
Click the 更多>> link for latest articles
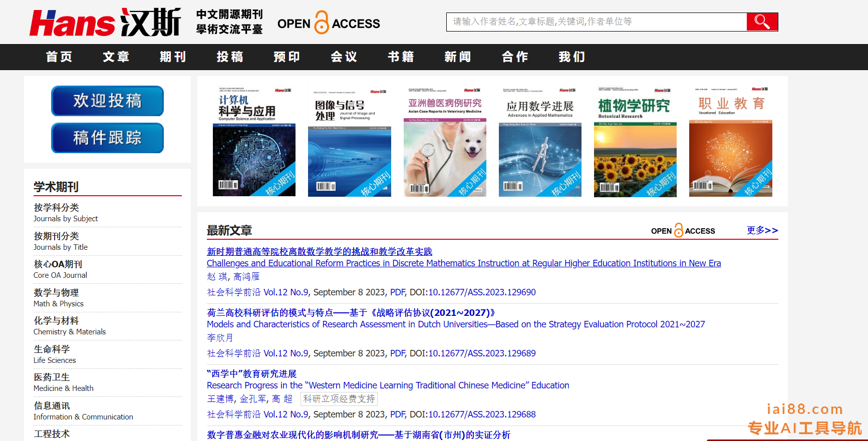pos(762,230)
